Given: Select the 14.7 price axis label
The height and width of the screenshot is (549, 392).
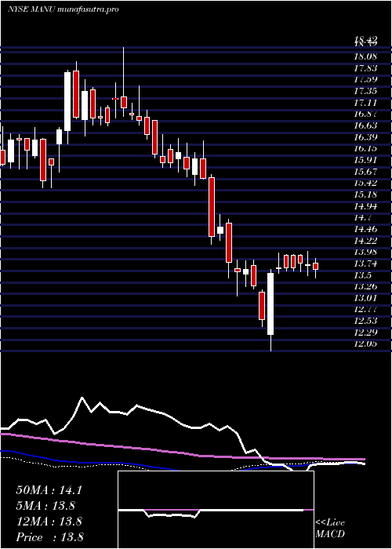Looking at the screenshot, I should (362, 218).
